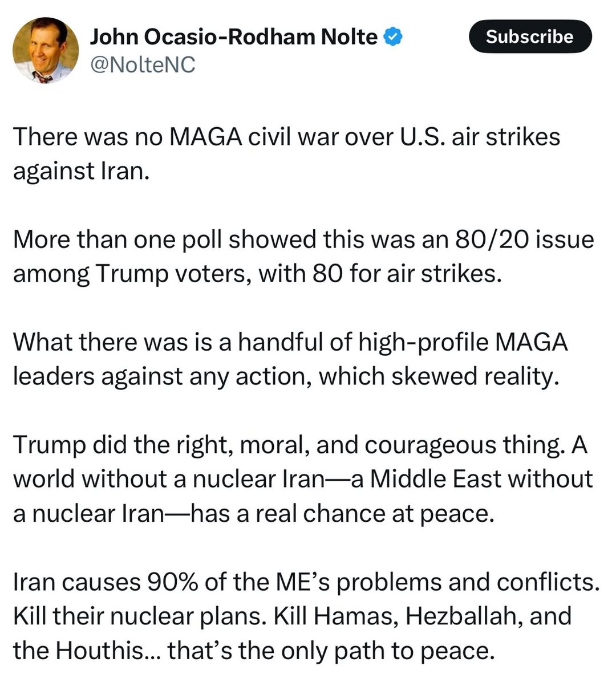
Task: Click the phrase 'skewed reality' in the tweet
Action: [476, 377]
